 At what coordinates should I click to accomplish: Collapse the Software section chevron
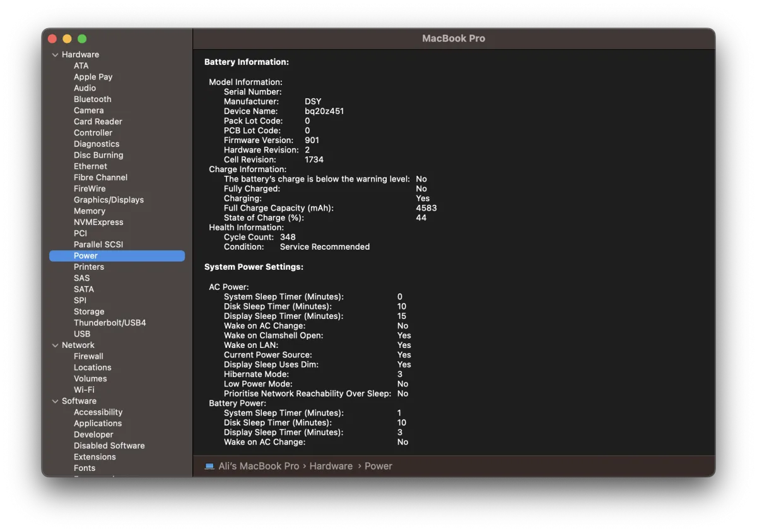[56, 402]
